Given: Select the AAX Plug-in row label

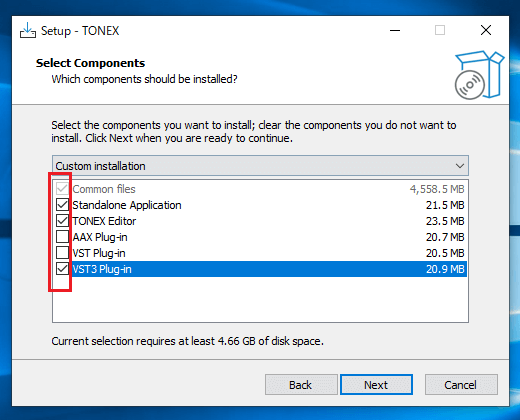Looking at the screenshot, I should pyautogui.click(x=100, y=237).
